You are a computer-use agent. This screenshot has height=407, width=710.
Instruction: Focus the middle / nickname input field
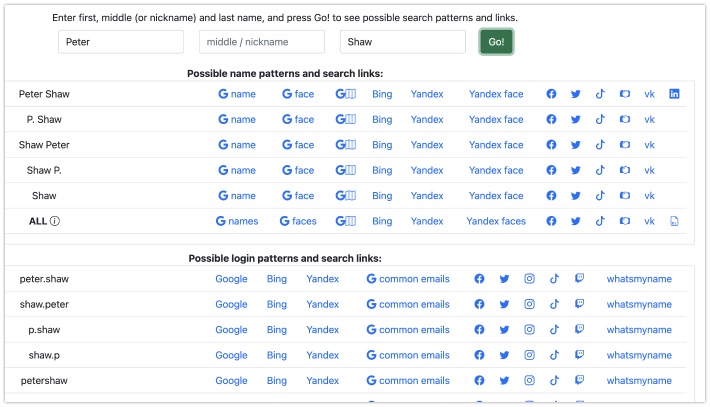click(262, 42)
